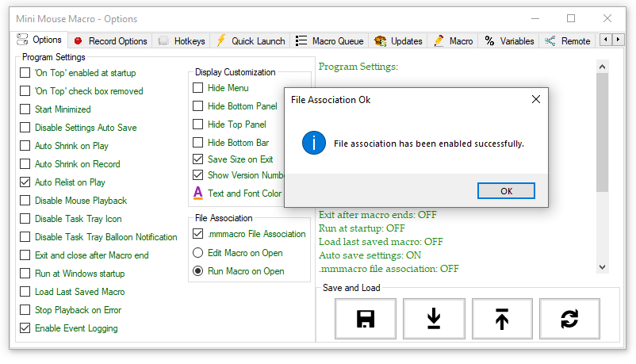Close the File Association Ok dialog
Screen dimensions: 636x364
[536, 99]
